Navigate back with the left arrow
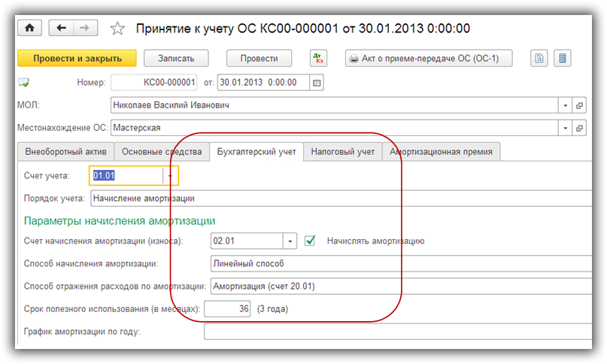 (x=61, y=29)
